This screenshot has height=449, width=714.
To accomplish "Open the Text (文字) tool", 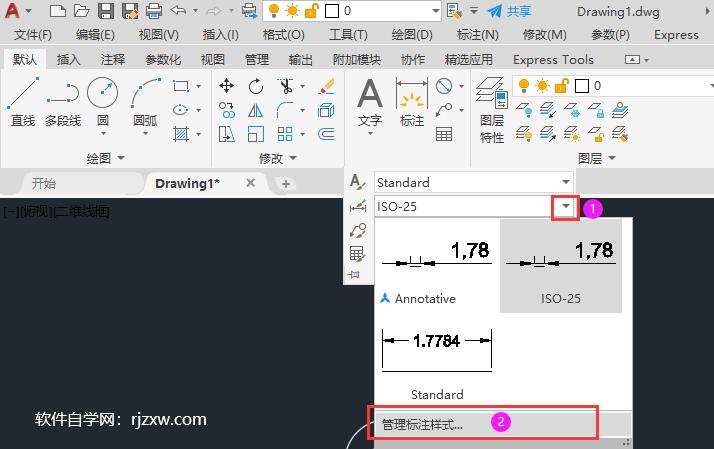I will (370, 102).
